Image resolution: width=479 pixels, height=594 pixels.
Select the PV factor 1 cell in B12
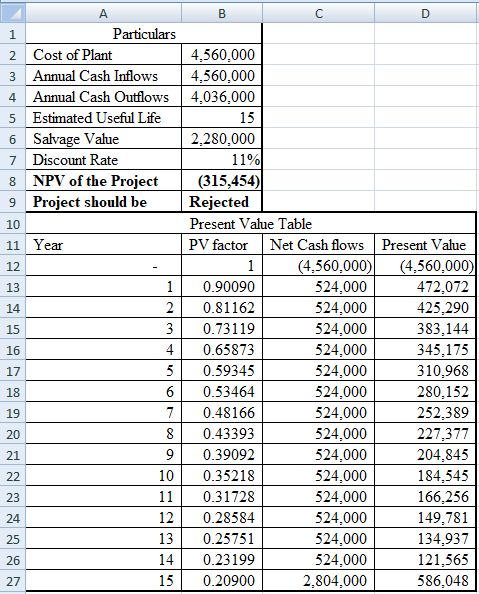tap(222, 266)
